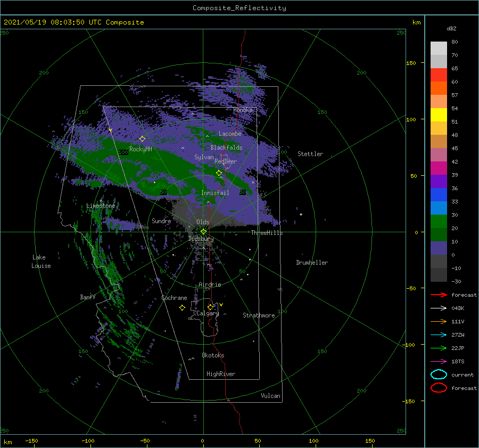
Task: Click the Cochrane label
Action: (x=174, y=298)
